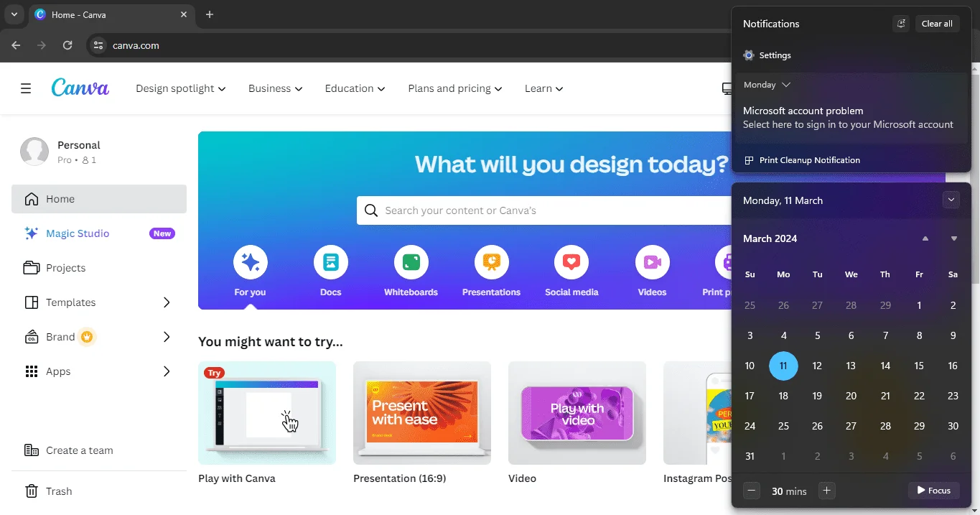Select the Microsoft account problem notification
The width and height of the screenshot is (980, 515).
851,118
